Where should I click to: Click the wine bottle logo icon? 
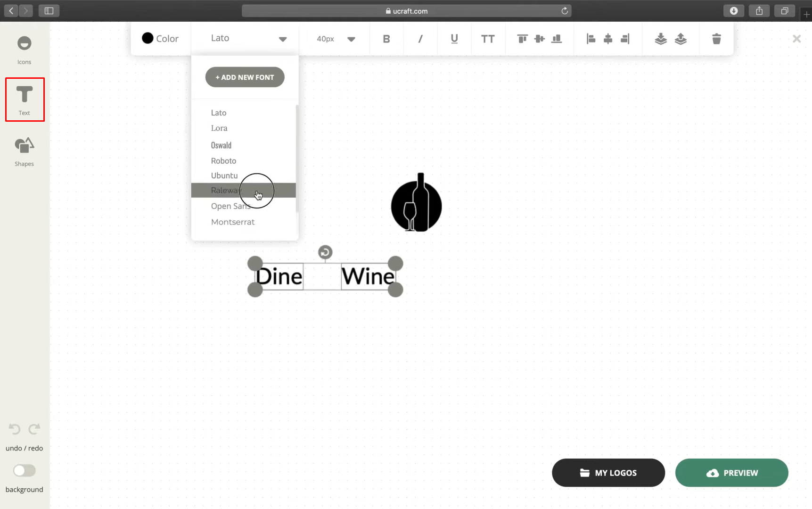416,203
